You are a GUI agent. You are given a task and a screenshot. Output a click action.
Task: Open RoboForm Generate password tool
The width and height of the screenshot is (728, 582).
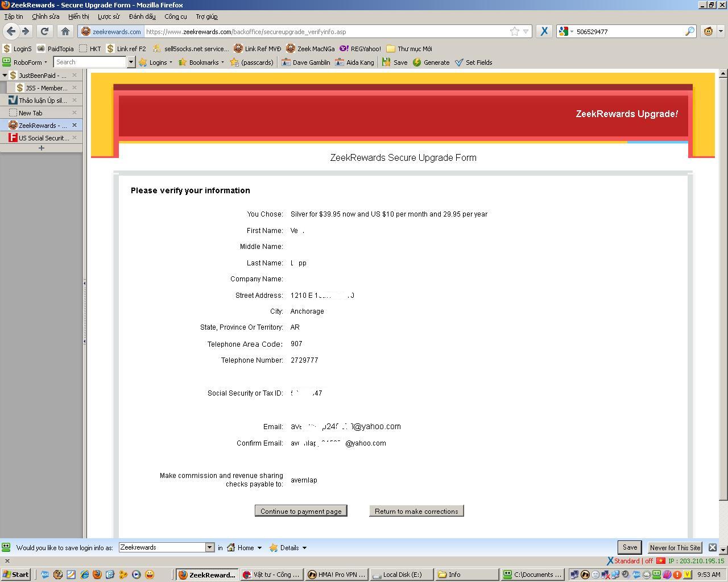(431, 63)
